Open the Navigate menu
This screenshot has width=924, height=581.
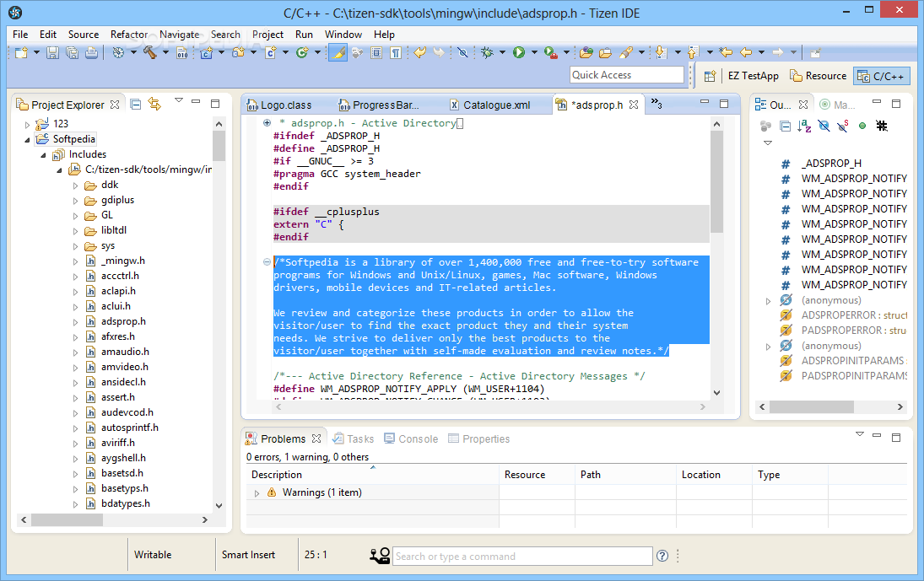pyautogui.click(x=179, y=34)
